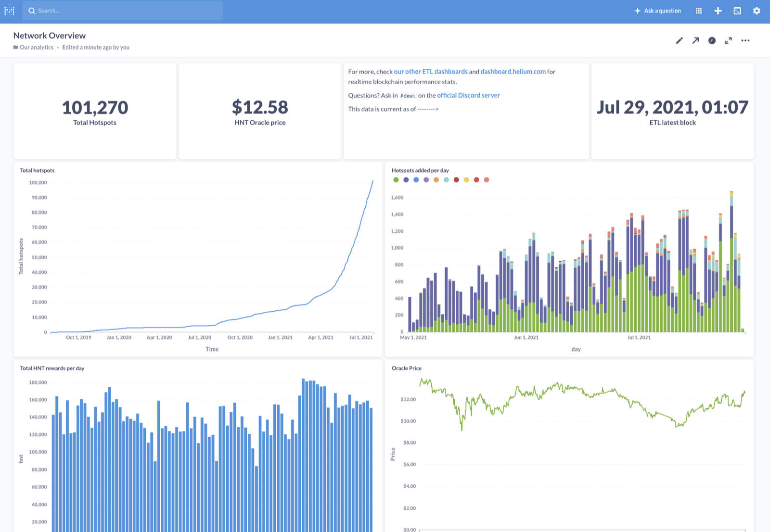Click the dark indigo legend dot

point(406,180)
